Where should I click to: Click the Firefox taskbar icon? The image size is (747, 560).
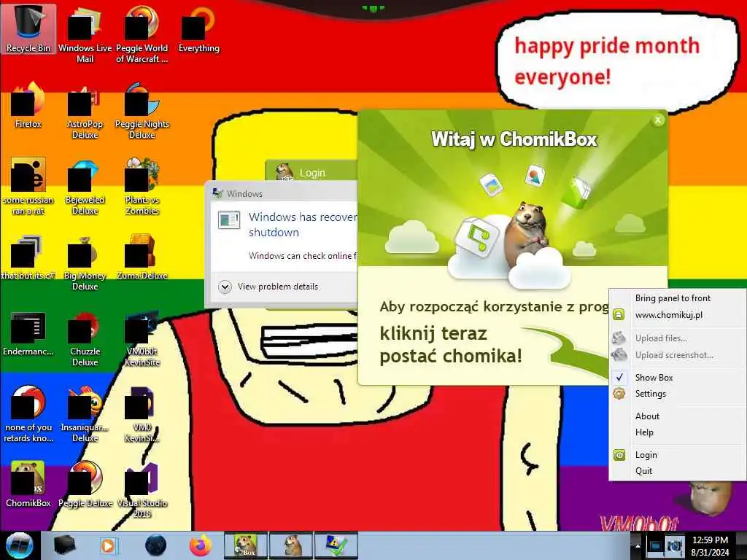[200, 545]
